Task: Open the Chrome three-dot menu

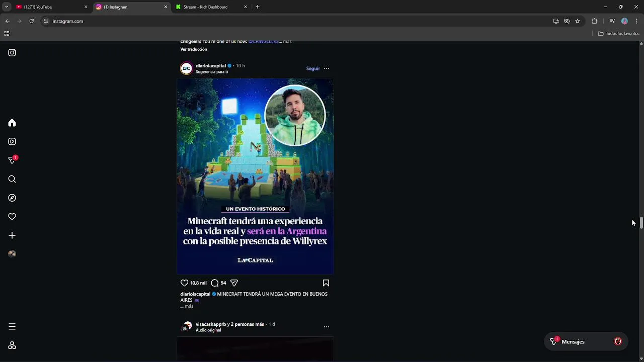Action: 636,21
